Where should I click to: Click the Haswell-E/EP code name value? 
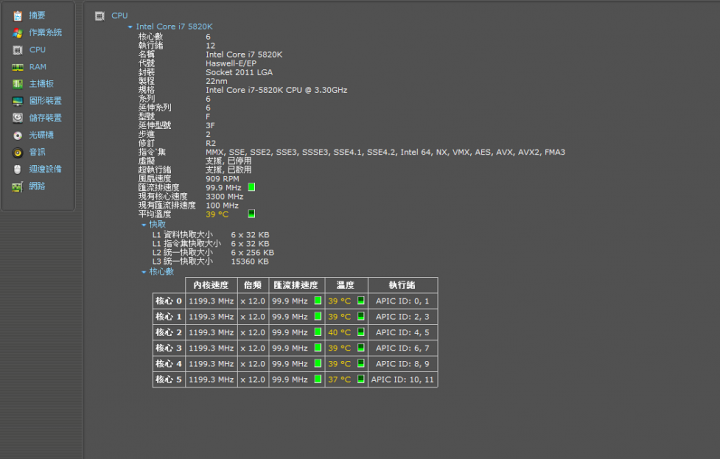point(231,63)
